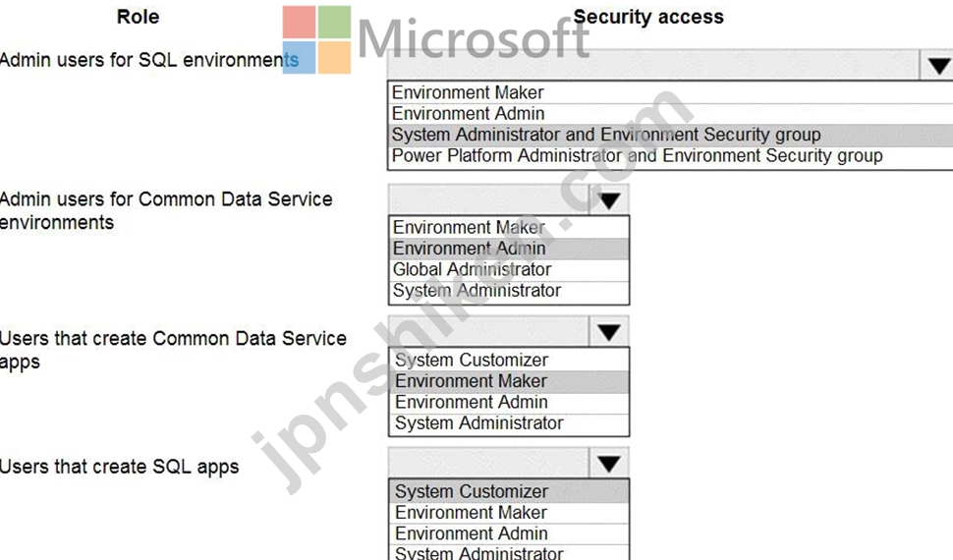Pick System Administrator for Common Data Service admins
Screen dimensions: 953x560
pyautogui.click(x=509, y=291)
